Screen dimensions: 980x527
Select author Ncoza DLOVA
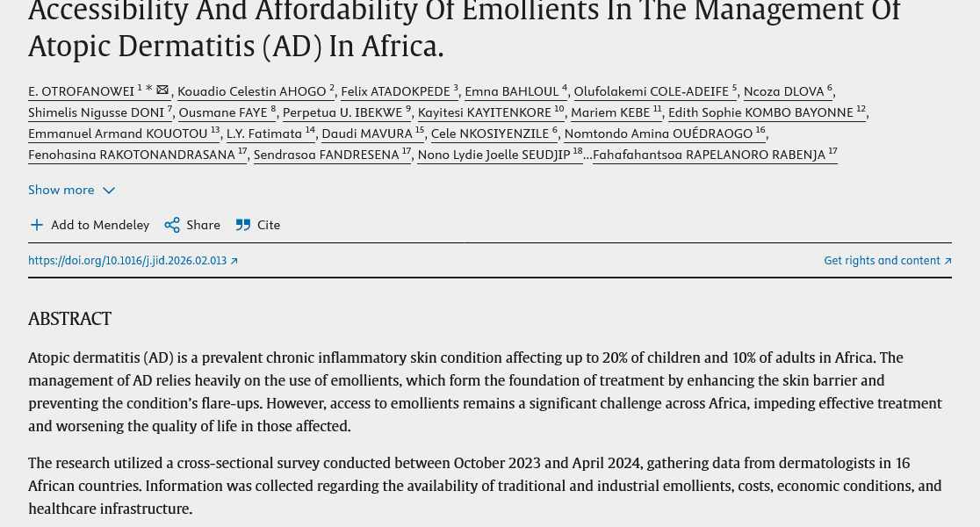(783, 91)
